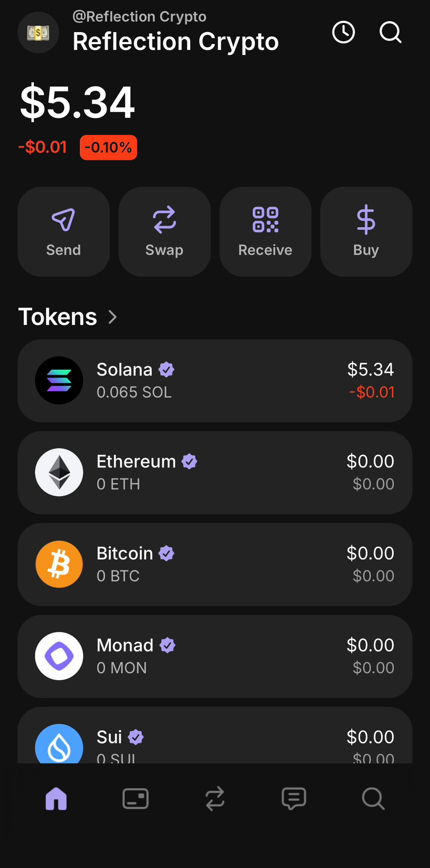Tap the Send button
This screenshot has height=868, width=430.
64,232
